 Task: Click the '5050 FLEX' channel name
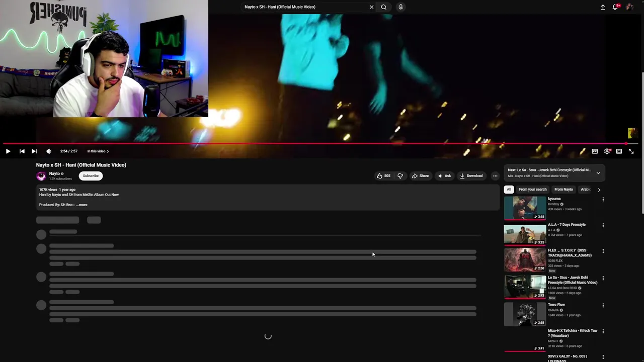coord(555,260)
